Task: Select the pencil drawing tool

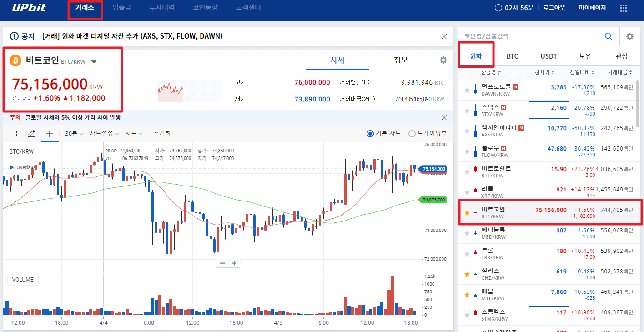Action: 31,133
